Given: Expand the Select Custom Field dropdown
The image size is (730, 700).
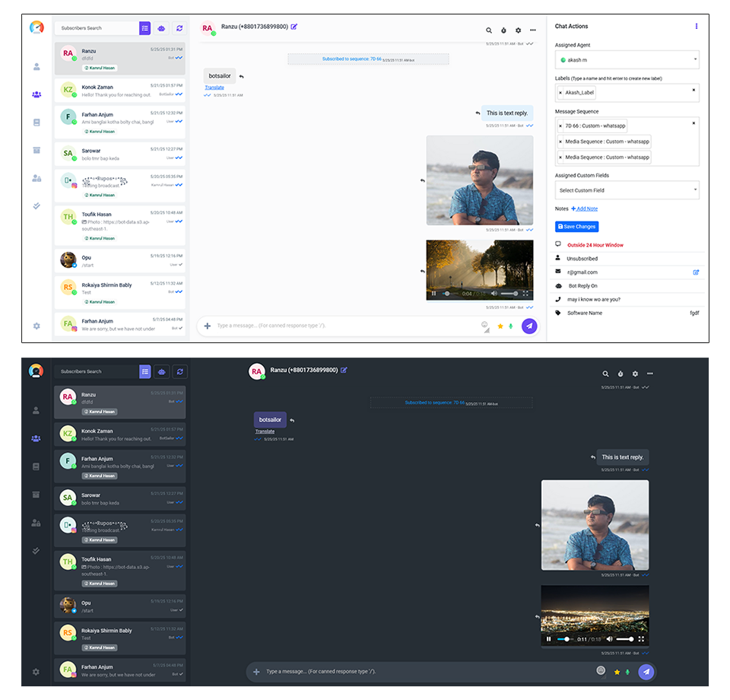Looking at the screenshot, I should (x=626, y=190).
